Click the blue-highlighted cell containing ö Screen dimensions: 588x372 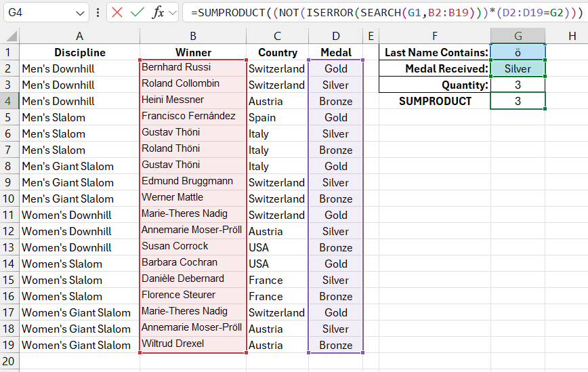click(518, 52)
